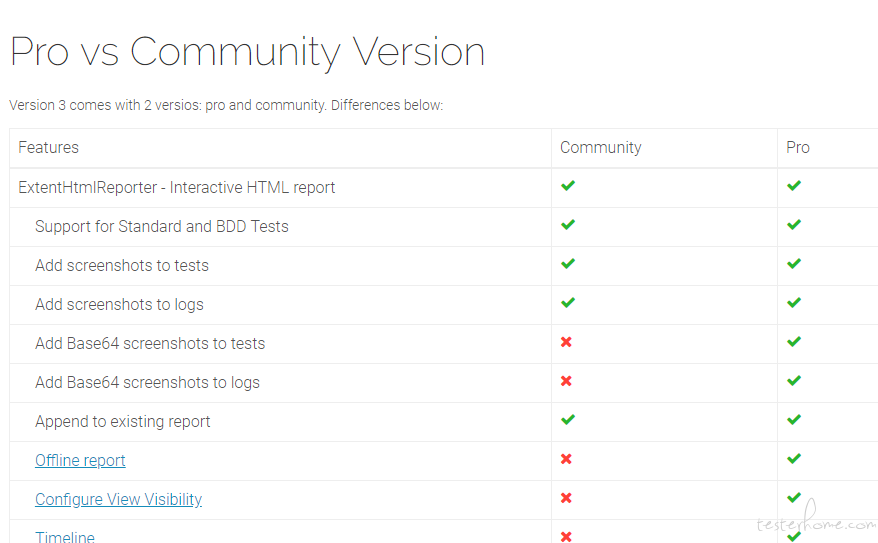Click Community checkmark for Support for Standard and BDD Tests

(568, 224)
